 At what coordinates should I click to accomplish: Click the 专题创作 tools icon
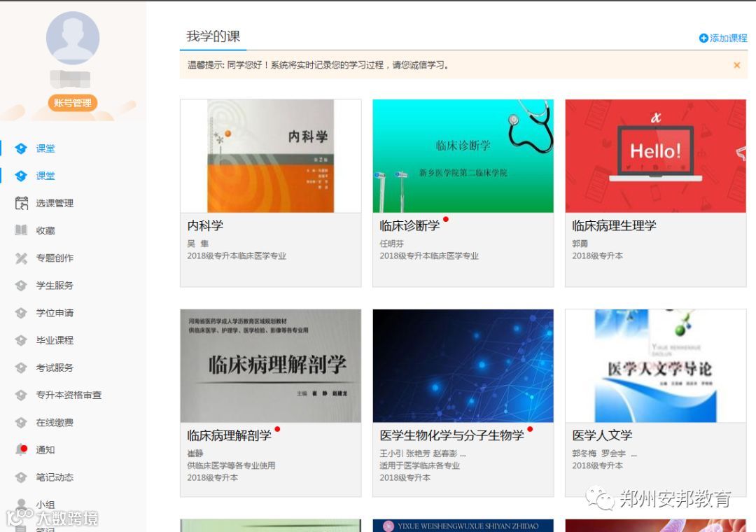click(21, 258)
